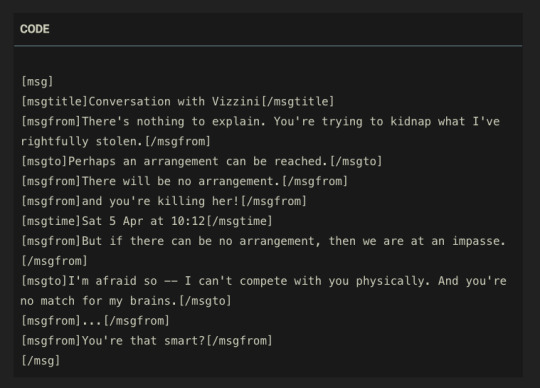This screenshot has width=540, height=388.
Task: Click the CODE header label
Action: tap(34, 29)
